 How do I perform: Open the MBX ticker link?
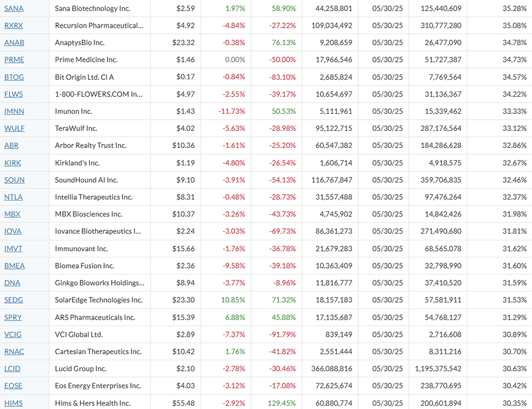(12, 214)
